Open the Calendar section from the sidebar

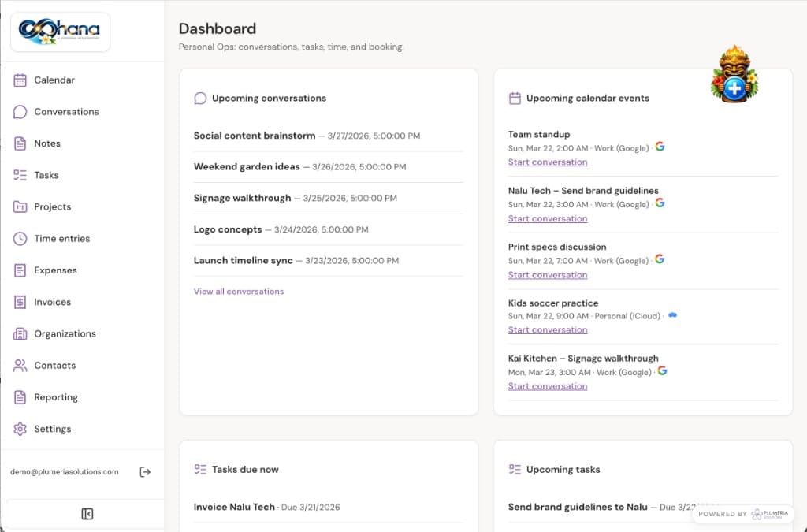(x=21, y=80)
